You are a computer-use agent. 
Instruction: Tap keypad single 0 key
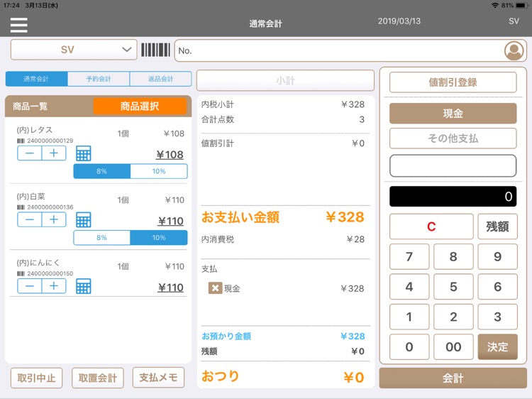409,346
